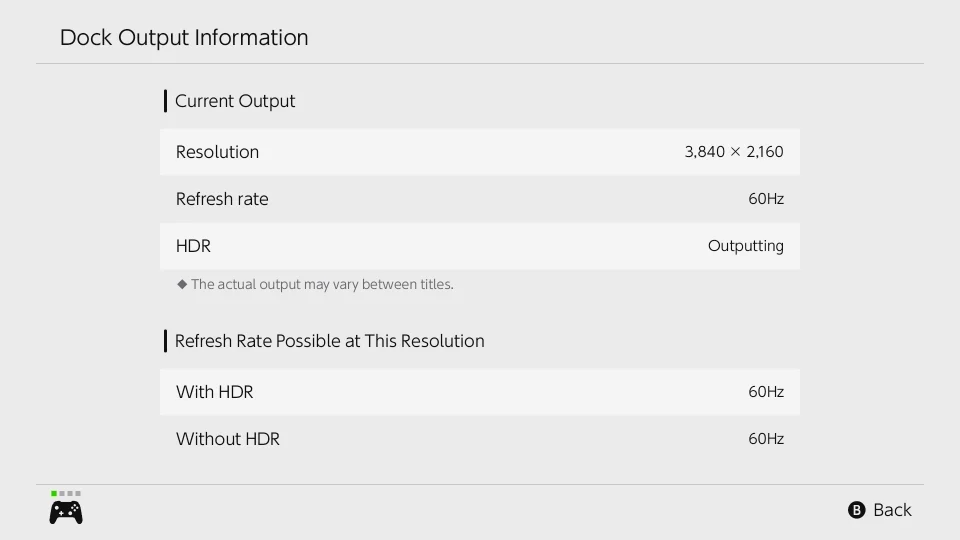Click the controller icon in the footer
The height and width of the screenshot is (540, 960).
[66, 512]
